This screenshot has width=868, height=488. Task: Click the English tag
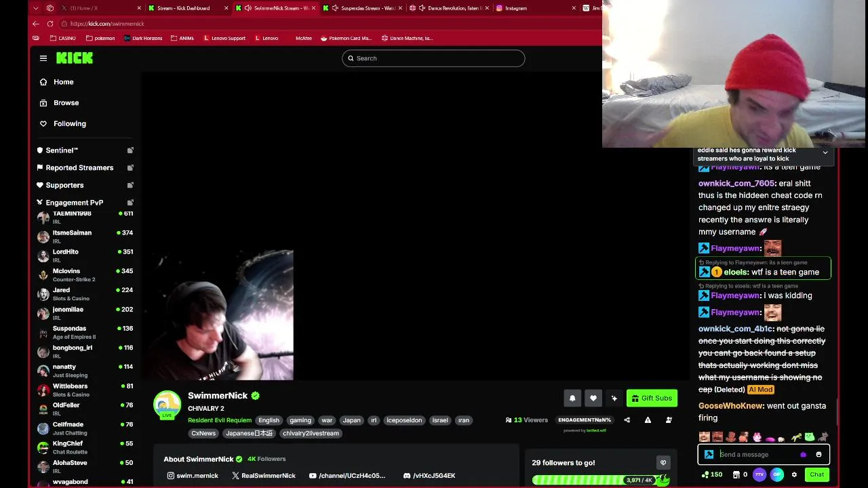269,420
